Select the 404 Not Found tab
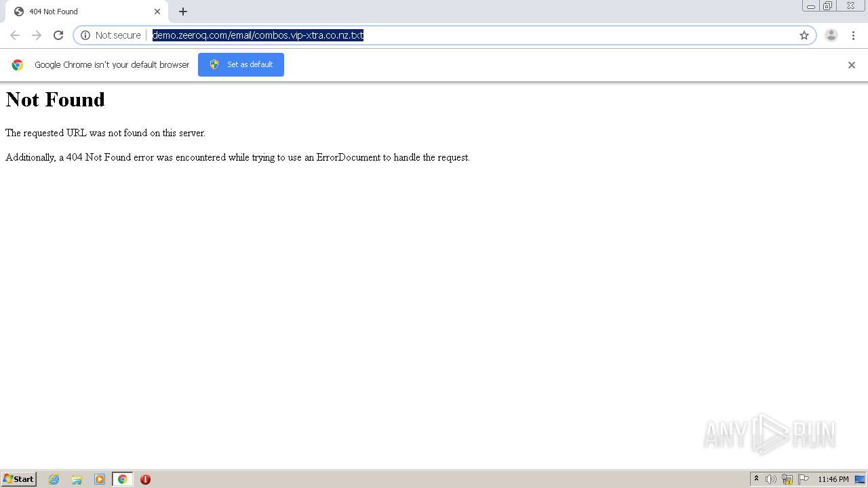The height and width of the screenshot is (488, 868). [x=87, y=12]
